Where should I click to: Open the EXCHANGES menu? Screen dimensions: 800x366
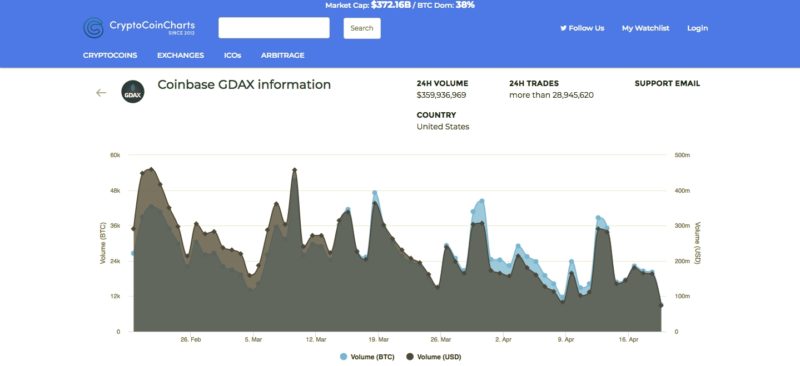click(181, 55)
